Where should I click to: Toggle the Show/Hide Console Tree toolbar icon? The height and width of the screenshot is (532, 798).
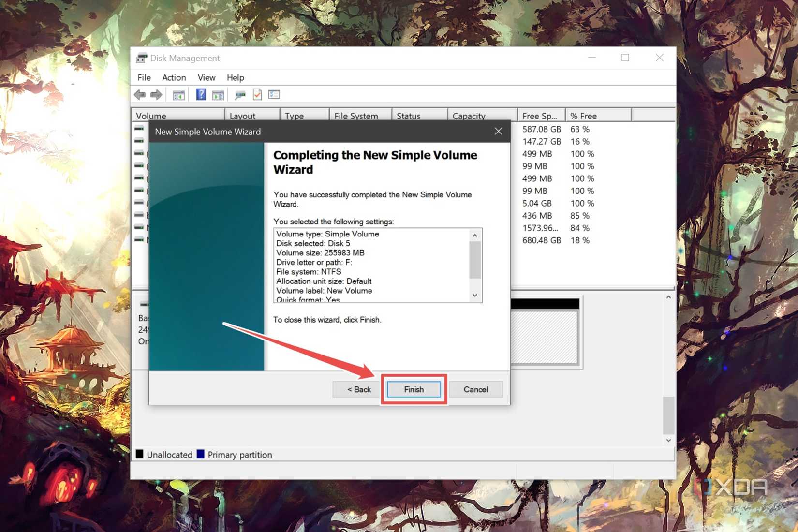(x=179, y=95)
